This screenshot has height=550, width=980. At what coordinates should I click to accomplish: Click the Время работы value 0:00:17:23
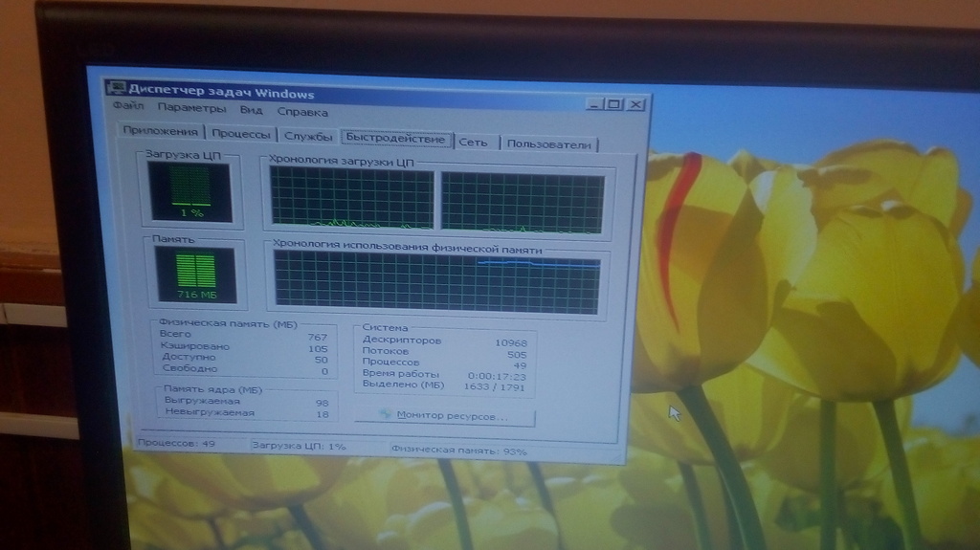point(497,377)
